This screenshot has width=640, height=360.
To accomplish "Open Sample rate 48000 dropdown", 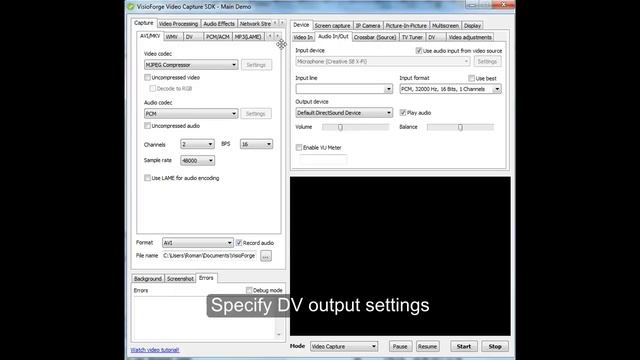I will click(197, 160).
